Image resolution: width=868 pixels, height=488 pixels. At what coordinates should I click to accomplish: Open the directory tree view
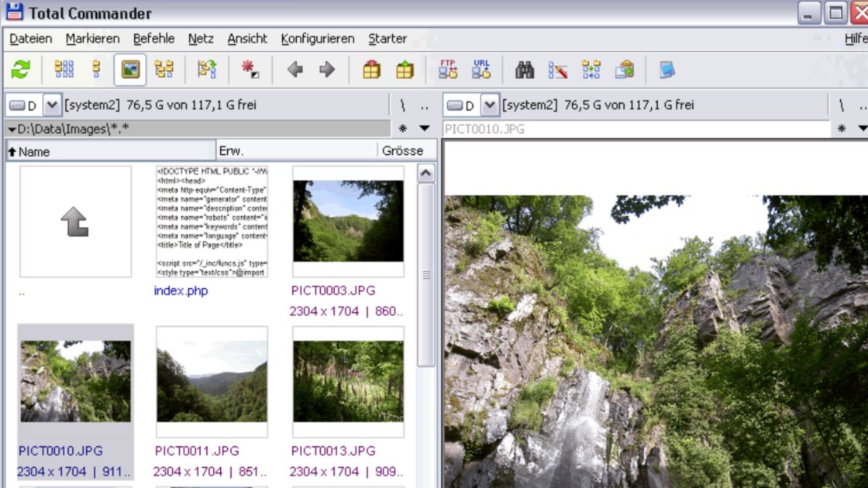pos(164,69)
